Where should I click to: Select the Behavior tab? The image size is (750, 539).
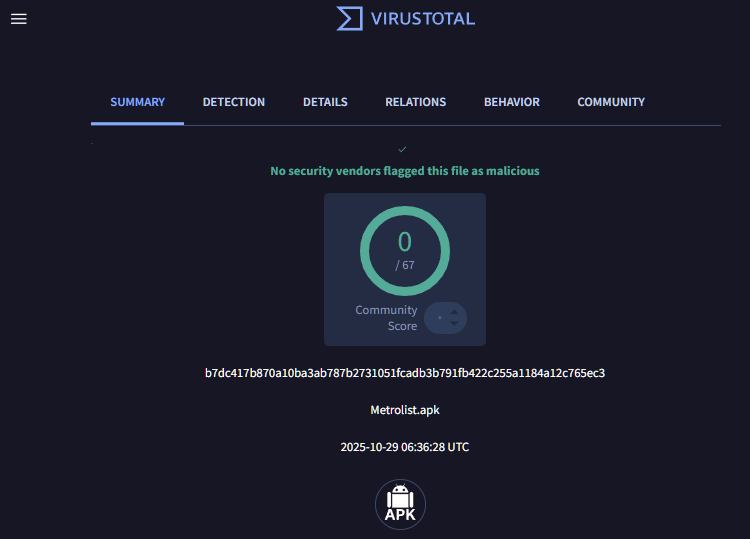click(511, 102)
